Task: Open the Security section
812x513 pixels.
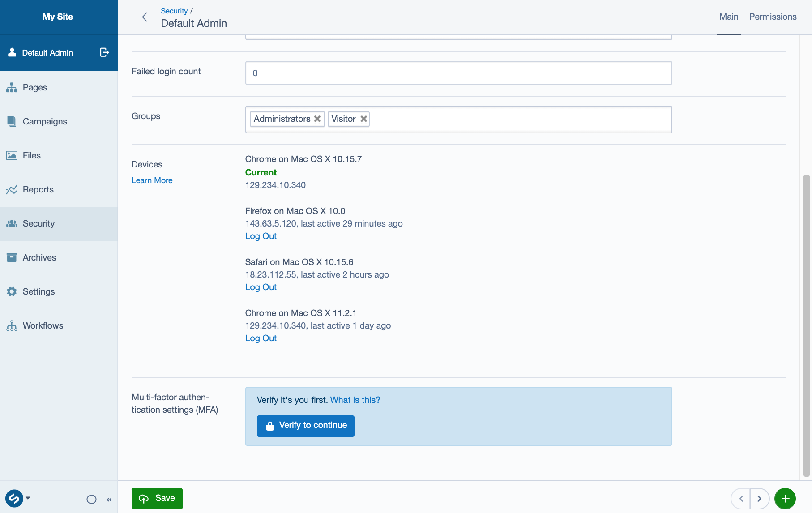Action: [x=38, y=223]
